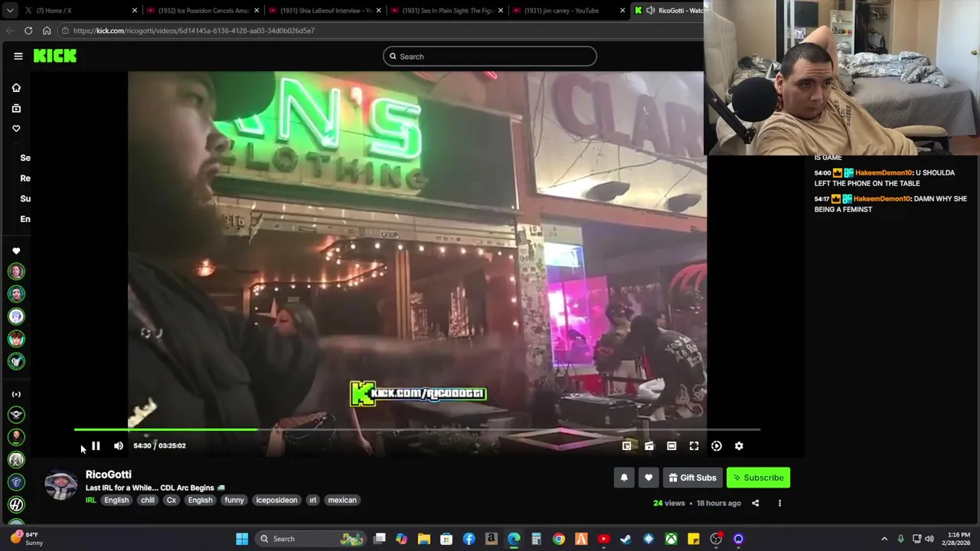Close the Home / X tab

click(135, 11)
